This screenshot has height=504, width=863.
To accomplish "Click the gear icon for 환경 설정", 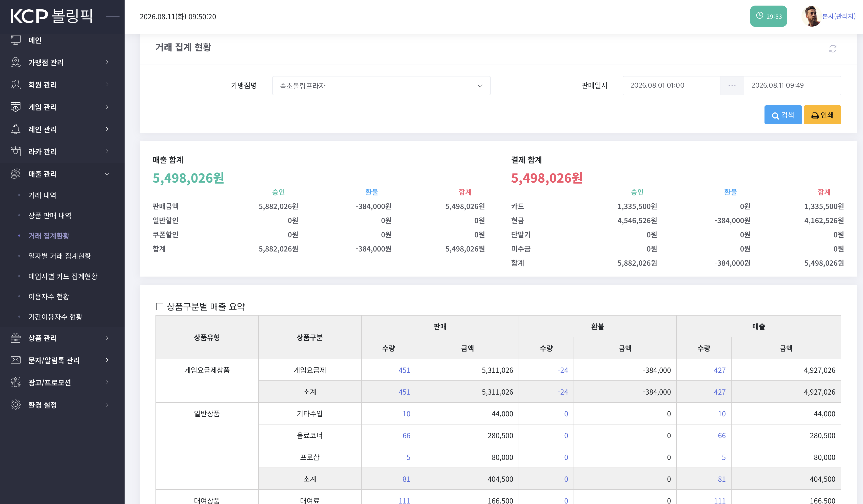I will click(15, 405).
